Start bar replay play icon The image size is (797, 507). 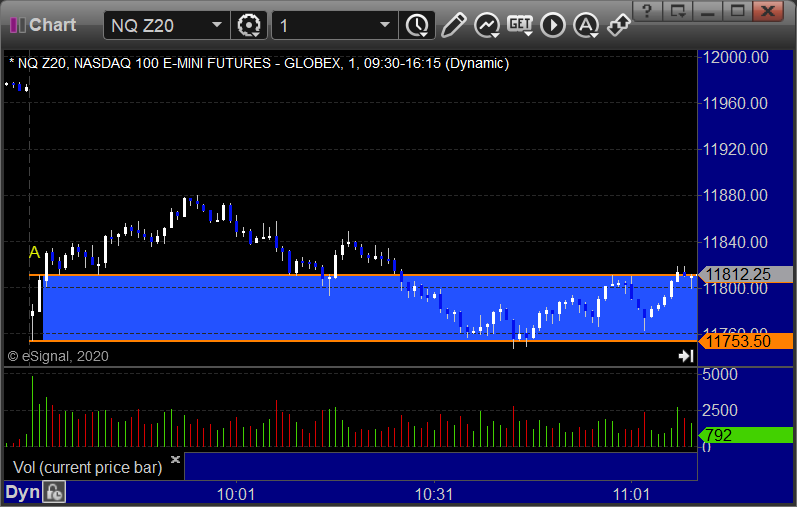pyautogui.click(x=553, y=25)
